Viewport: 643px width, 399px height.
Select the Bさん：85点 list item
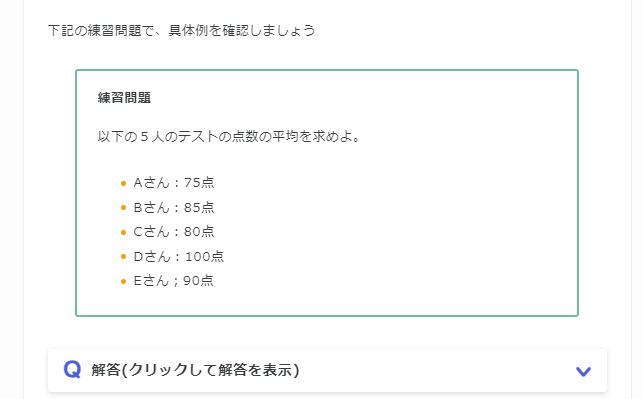tap(174, 207)
